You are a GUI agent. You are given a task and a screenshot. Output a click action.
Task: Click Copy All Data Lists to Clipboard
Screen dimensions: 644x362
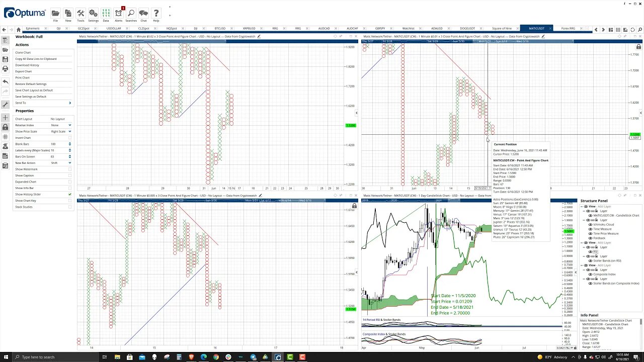[x=36, y=59]
